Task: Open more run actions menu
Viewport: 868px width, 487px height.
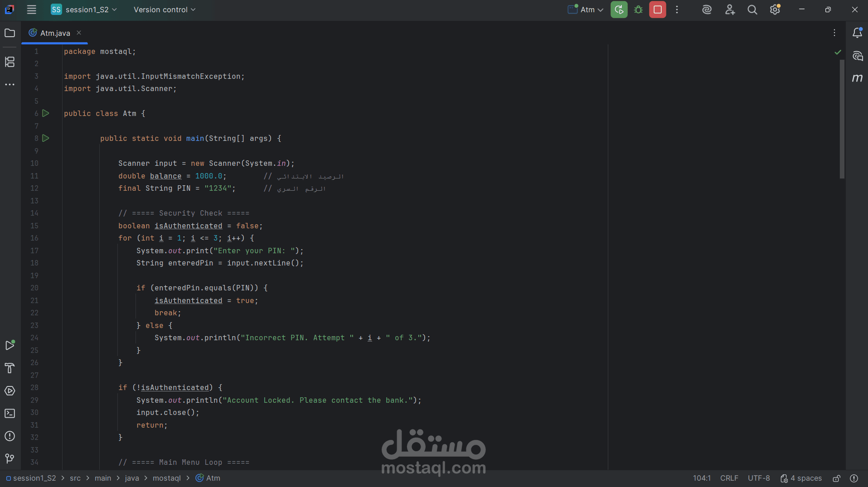Action: tap(677, 10)
